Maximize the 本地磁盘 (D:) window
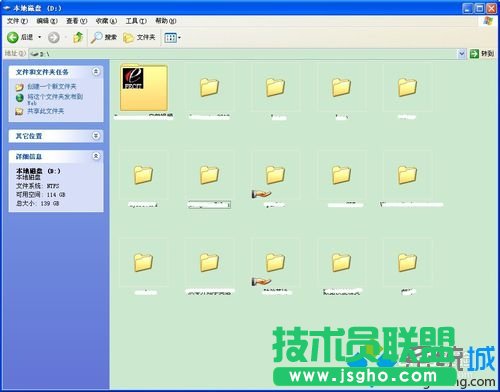Screen dimensions: 500x392 tap(479, 8)
